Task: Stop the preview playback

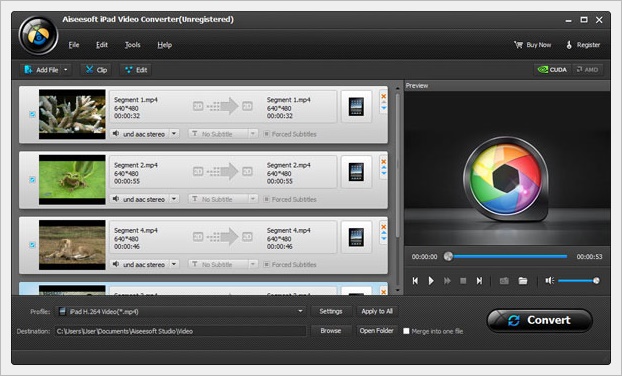Action: [x=463, y=281]
